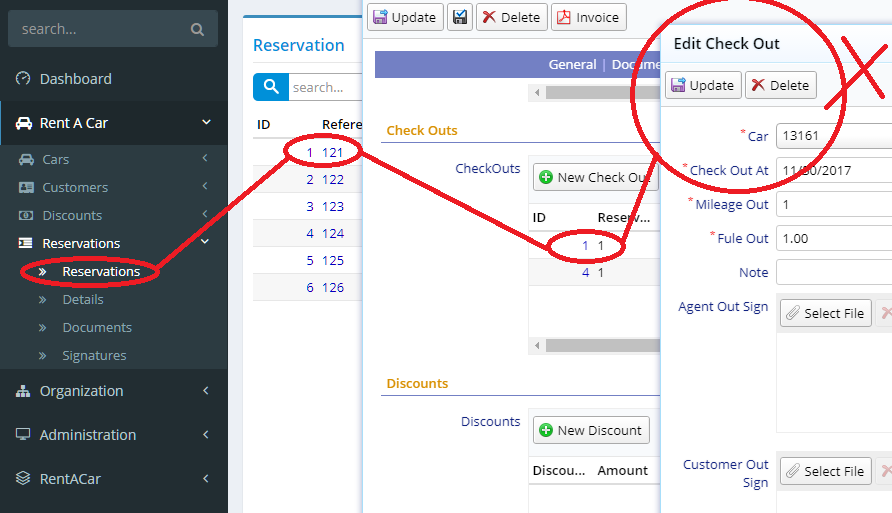
Task: Open reservation reference 121
Action: 333,152
